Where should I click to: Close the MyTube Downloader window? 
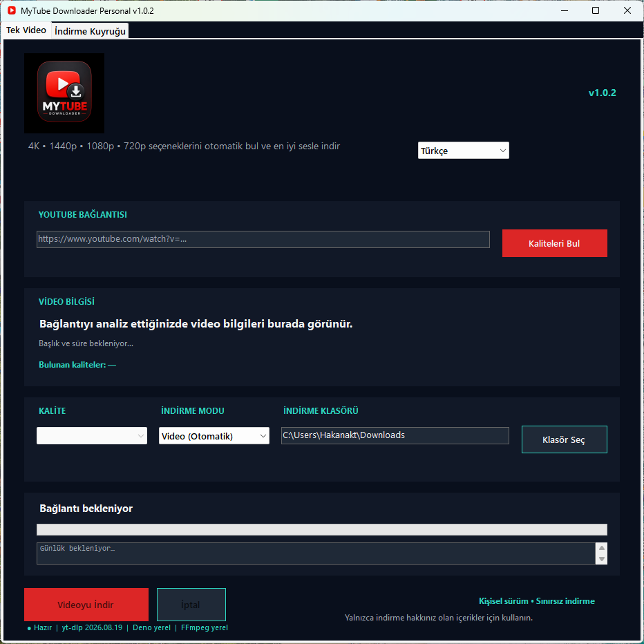click(x=627, y=10)
